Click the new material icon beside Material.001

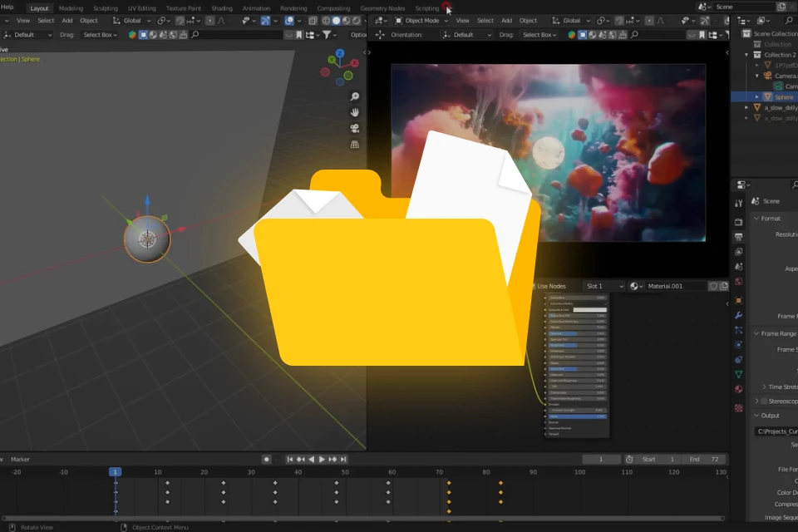pos(724,286)
